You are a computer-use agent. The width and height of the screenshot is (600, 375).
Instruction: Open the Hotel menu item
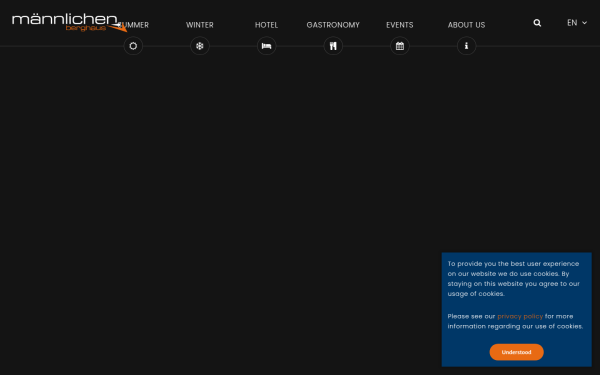pos(266,25)
